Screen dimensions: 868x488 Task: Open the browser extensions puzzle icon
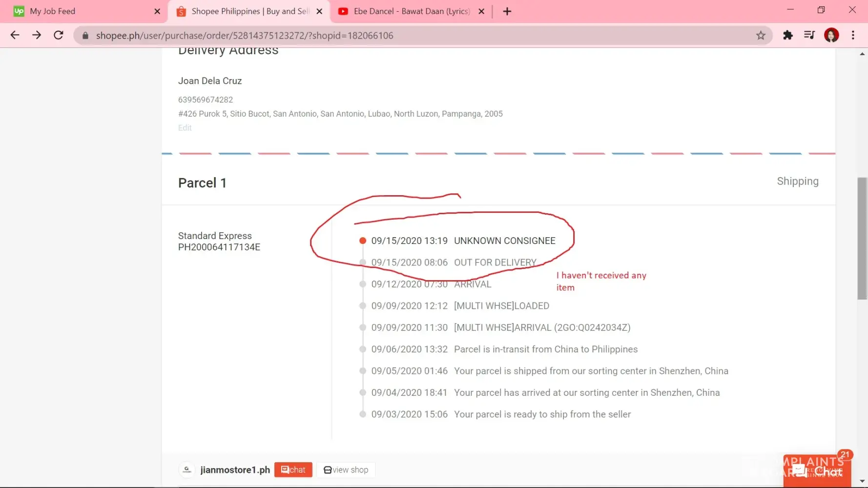[787, 35]
